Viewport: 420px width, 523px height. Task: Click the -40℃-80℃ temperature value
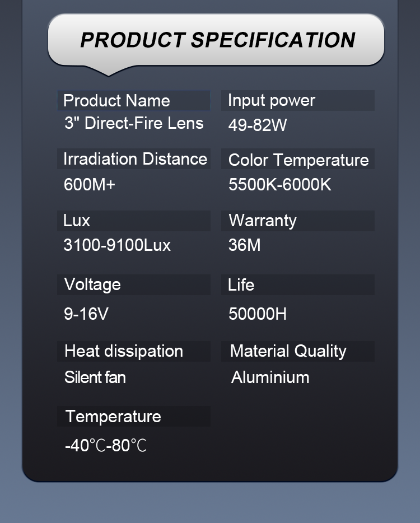pyautogui.click(x=106, y=446)
